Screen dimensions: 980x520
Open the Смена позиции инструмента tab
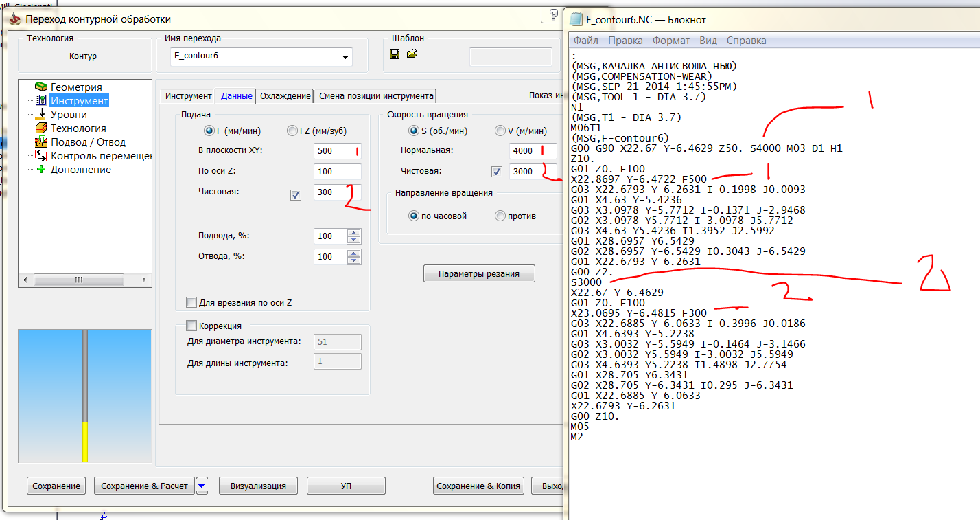(x=376, y=96)
